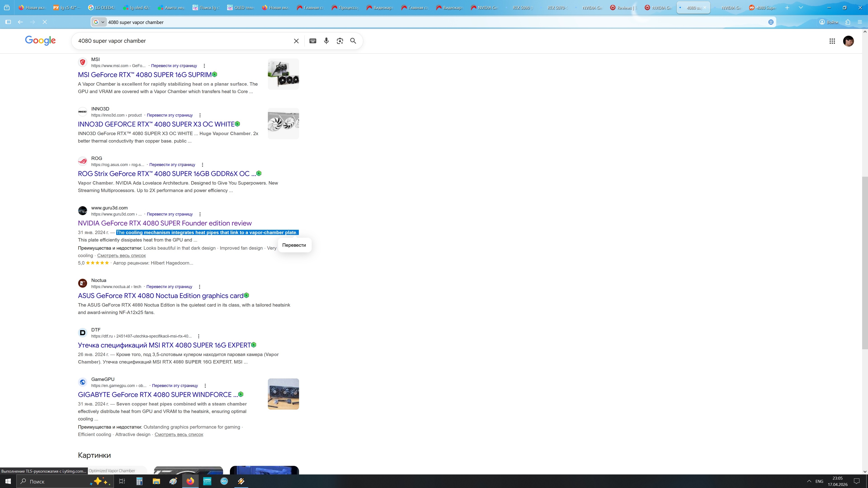Open the Google apps grid
Screen dimensions: 868x488
[x=832, y=41]
